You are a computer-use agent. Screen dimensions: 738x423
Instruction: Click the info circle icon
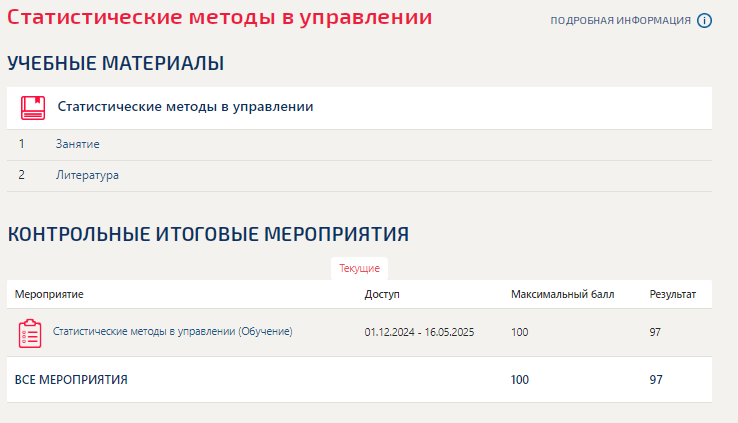(x=704, y=21)
